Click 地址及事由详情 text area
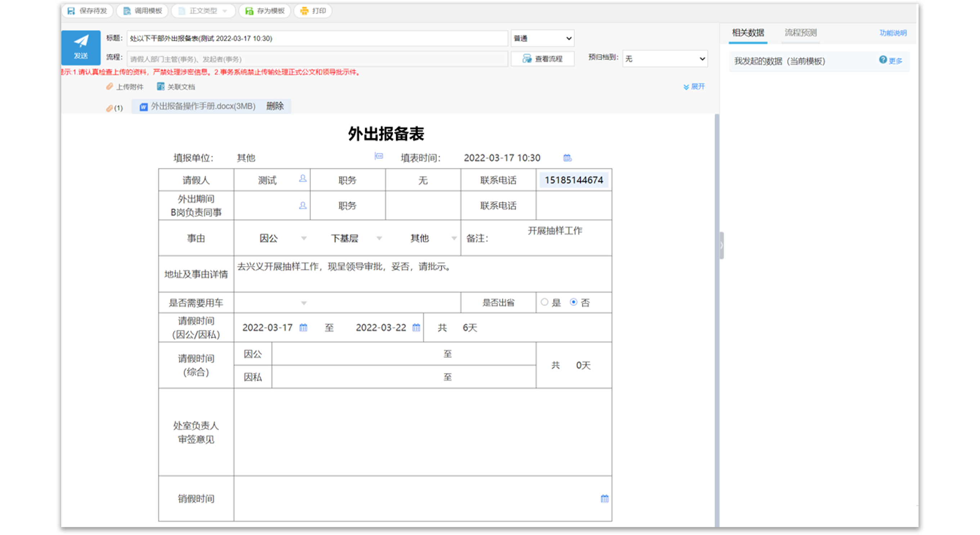Image resolution: width=980 pixels, height=535 pixels. [422, 274]
